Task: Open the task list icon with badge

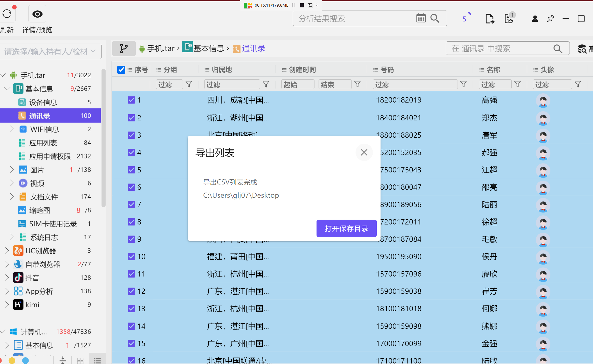Action: [509, 19]
